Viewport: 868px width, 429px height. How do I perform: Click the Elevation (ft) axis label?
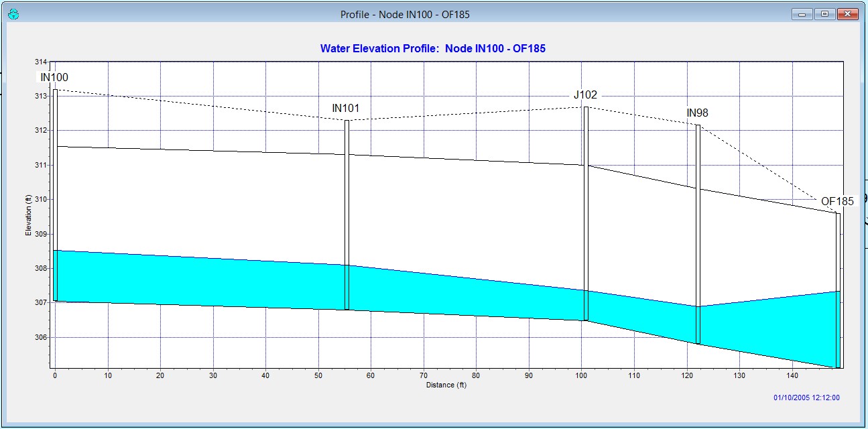pyautogui.click(x=29, y=215)
